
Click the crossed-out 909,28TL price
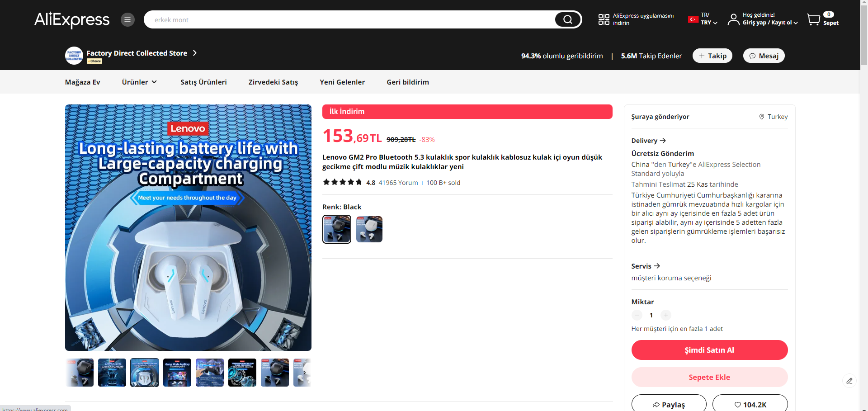pos(401,139)
